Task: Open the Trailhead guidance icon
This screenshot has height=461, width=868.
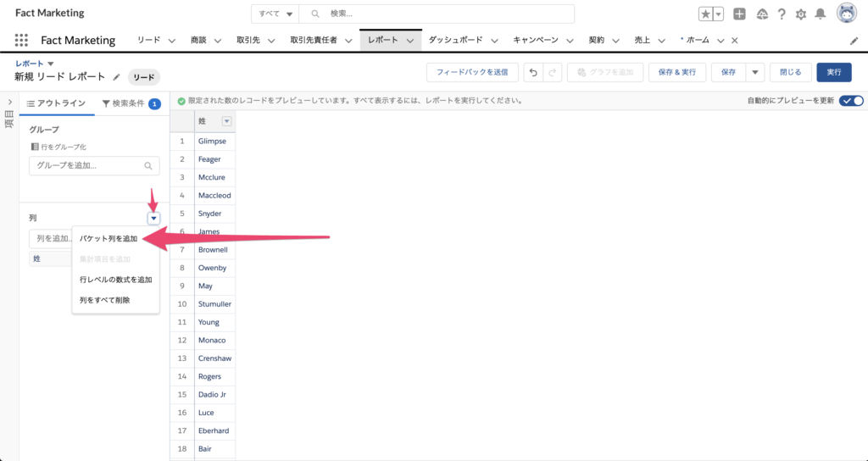Action: click(x=762, y=14)
